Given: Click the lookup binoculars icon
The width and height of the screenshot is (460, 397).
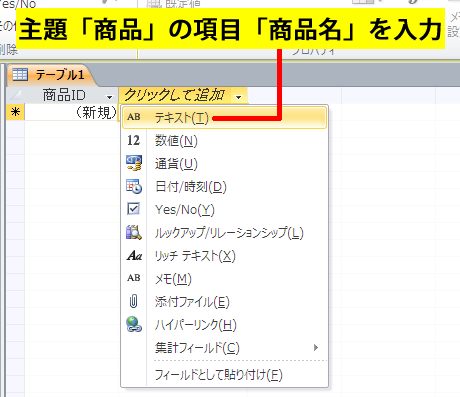Looking at the screenshot, I should pyautogui.click(x=134, y=232).
